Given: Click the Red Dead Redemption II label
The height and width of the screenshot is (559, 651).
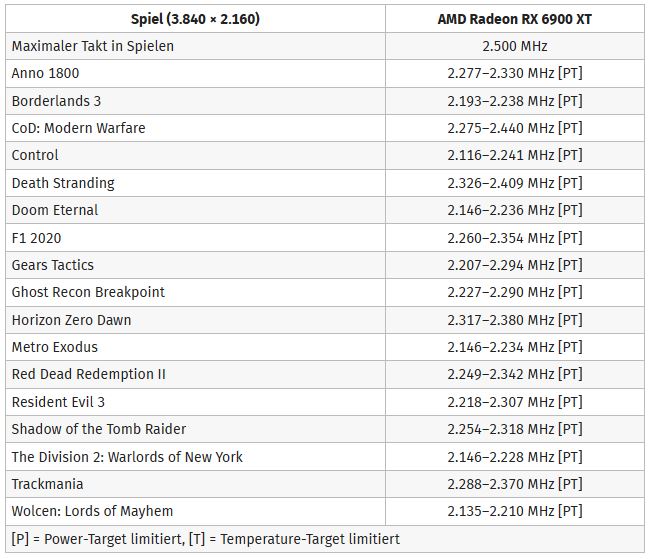Looking at the screenshot, I should coord(88,374).
